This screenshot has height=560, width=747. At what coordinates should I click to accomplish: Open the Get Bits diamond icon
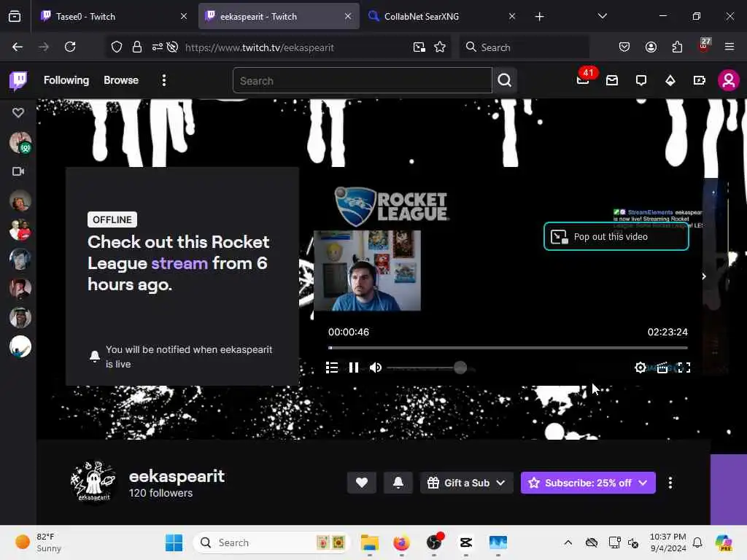point(670,80)
